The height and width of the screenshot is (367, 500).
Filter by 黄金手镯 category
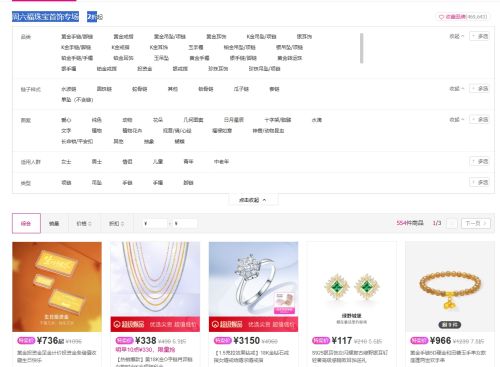[x=199, y=58]
